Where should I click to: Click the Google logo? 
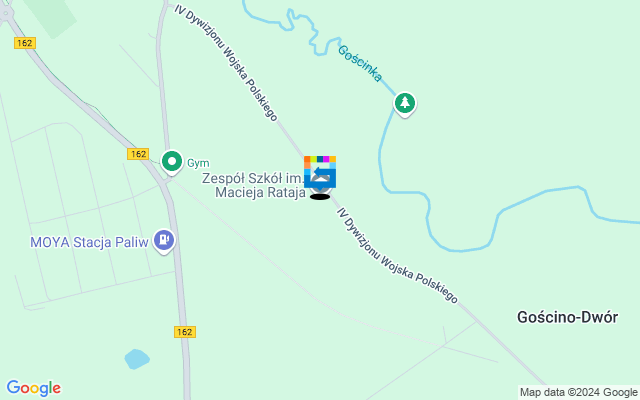click(x=34, y=388)
